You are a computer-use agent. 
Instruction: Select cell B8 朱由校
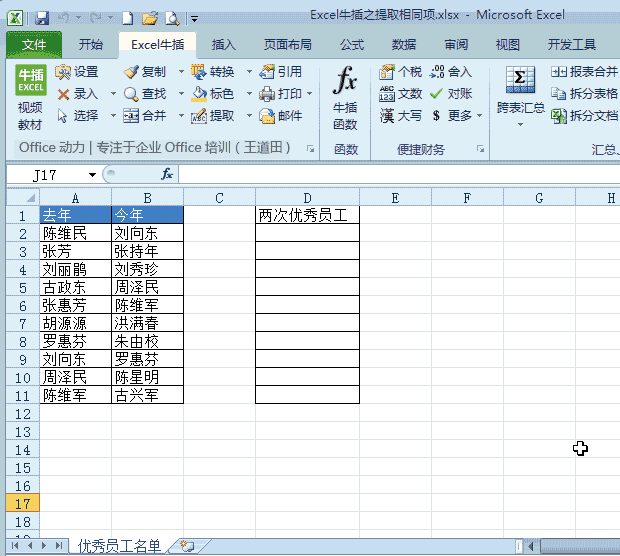(147, 341)
